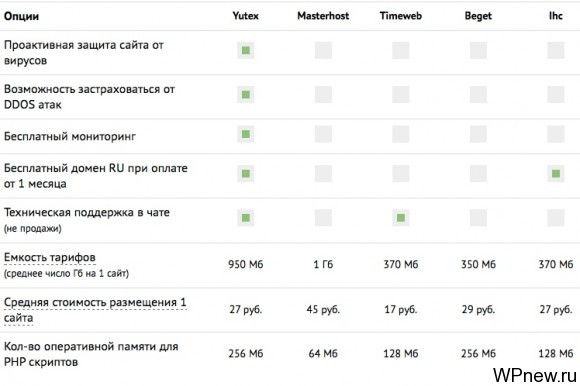Click Yutex checkbox for Проактивная защита сайта
Screen dimensions: 580x386
pos(246,50)
